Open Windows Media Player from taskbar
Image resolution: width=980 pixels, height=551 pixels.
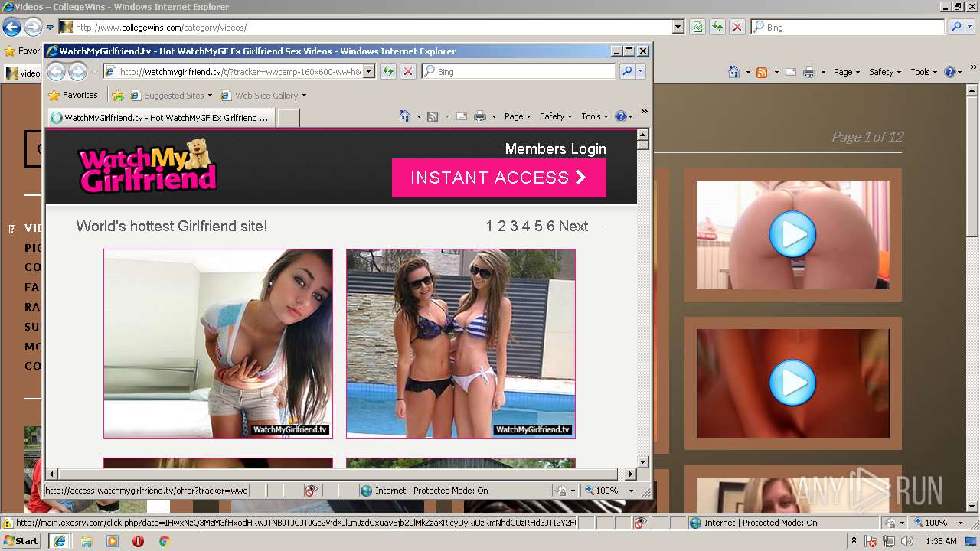point(112,541)
